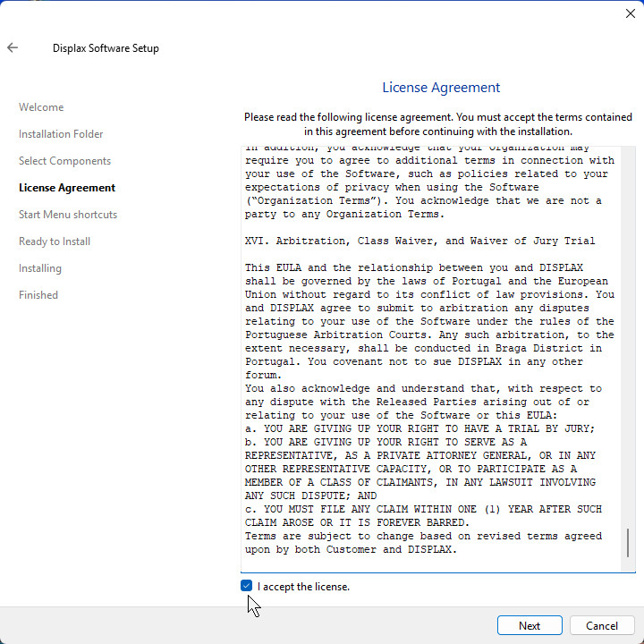Click the license text scrollbar thumb
Image resolution: width=644 pixels, height=644 pixels.
coord(628,542)
